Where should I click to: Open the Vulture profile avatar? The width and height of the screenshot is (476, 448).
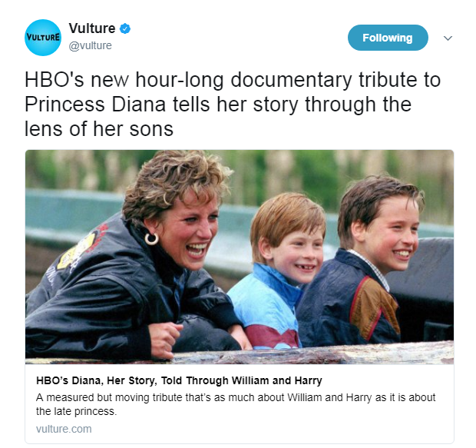tap(43, 38)
